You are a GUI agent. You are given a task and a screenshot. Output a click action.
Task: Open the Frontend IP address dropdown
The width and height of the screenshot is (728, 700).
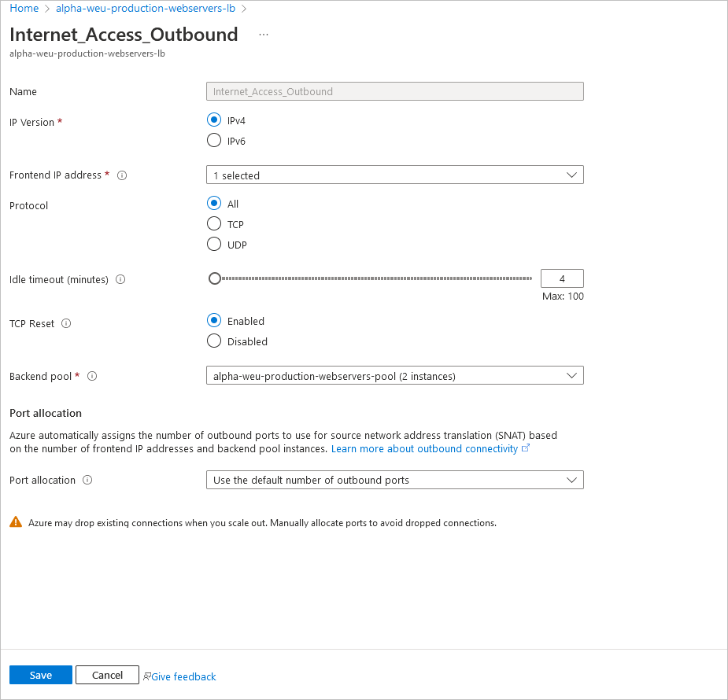point(394,175)
